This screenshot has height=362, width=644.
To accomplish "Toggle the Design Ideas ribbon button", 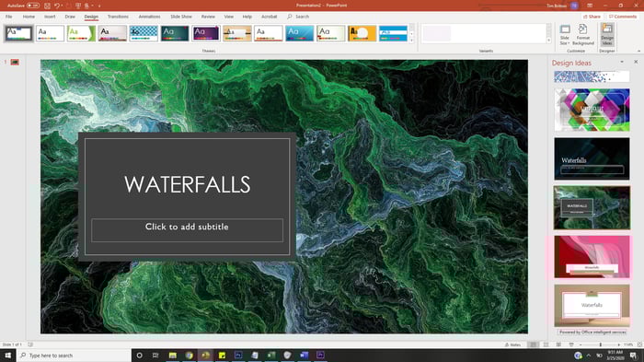I will pyautogui.click(x=607, y=35).
